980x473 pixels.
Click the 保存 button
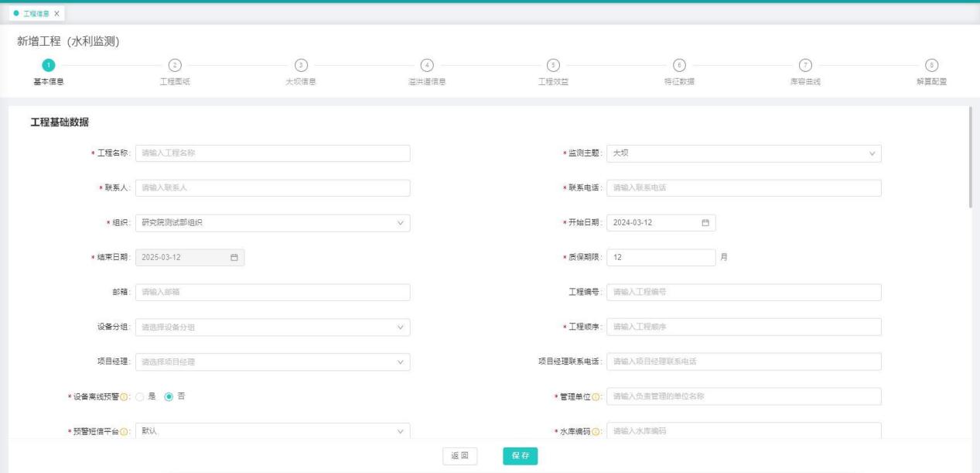(x=520, y=456)
